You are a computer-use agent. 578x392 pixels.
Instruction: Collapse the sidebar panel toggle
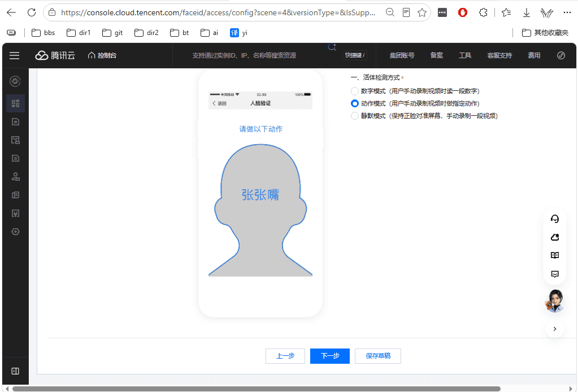click(15, 371)
